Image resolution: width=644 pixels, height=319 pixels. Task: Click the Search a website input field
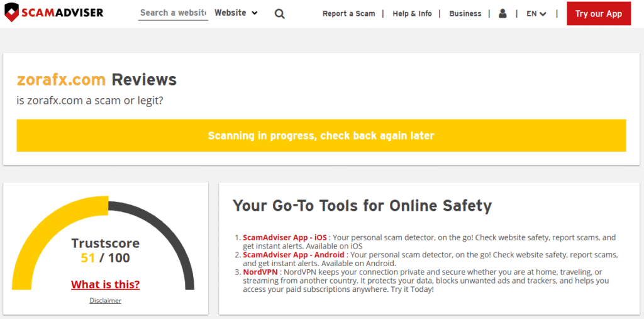173,13
